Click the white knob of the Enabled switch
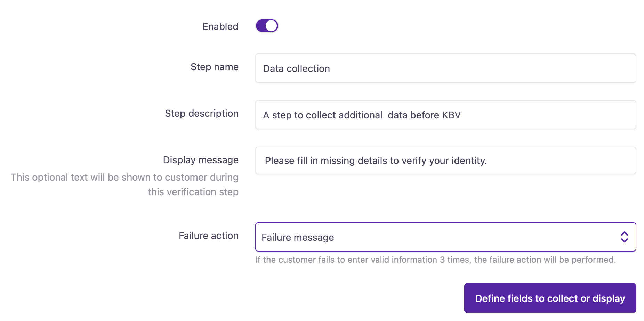The image size is (644, 321). 271,26
